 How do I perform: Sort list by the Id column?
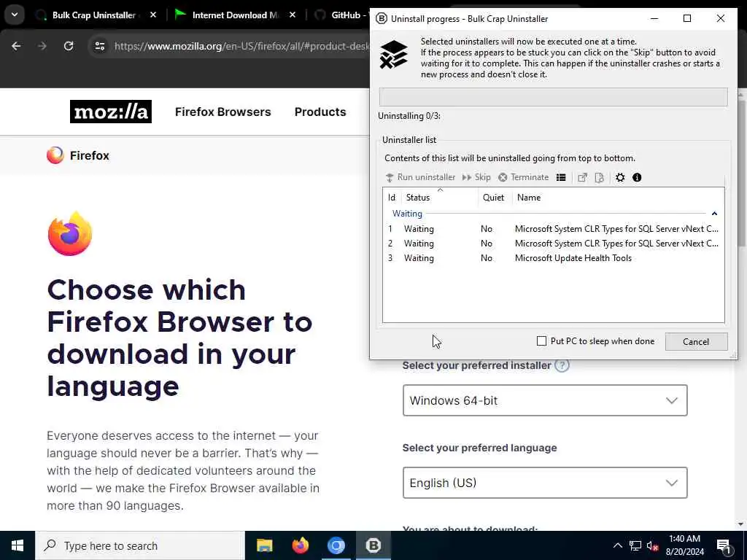[x=392, y=197]
